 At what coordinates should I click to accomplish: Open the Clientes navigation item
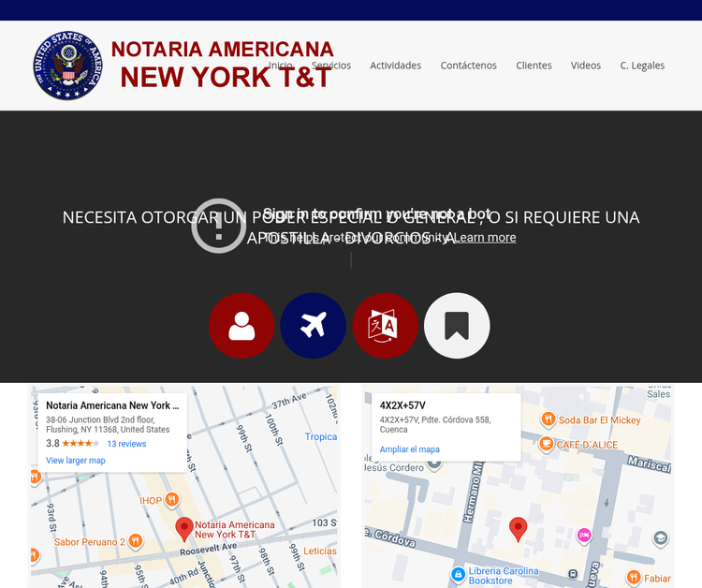click(534, 66)
